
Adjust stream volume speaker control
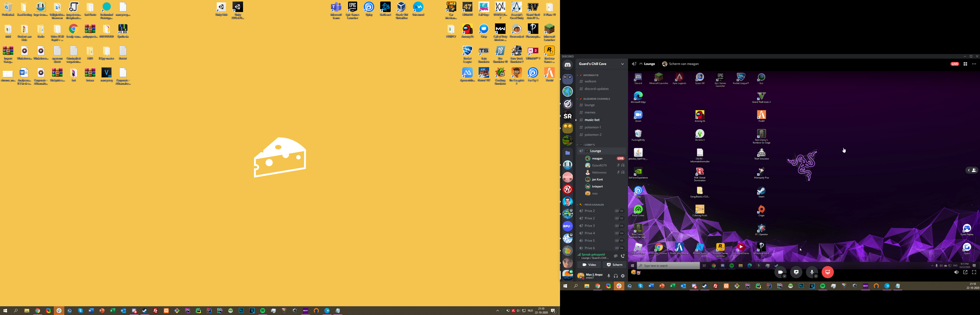click(956, 272)
